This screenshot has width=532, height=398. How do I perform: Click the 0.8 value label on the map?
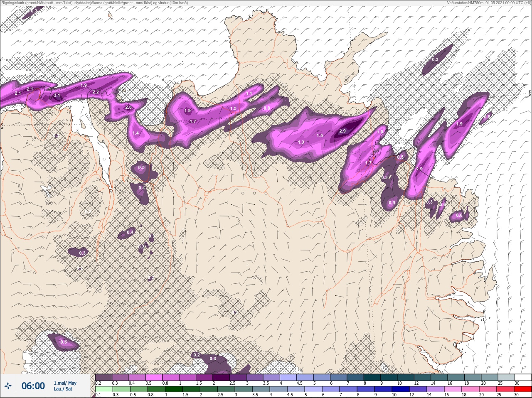click(267, 108)
